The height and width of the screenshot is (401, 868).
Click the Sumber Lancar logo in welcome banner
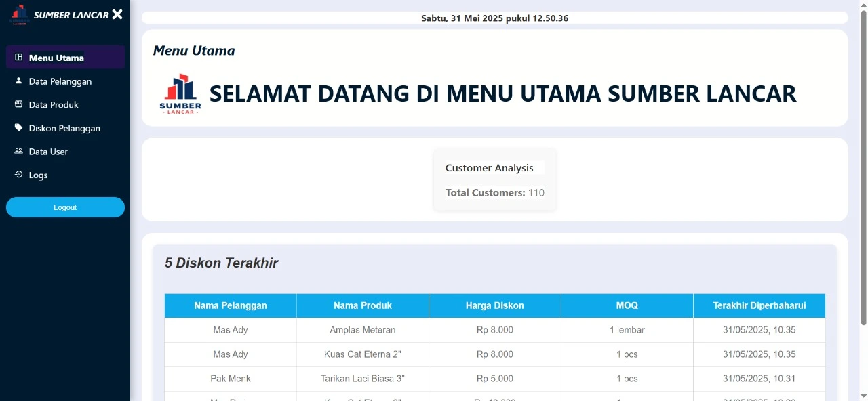[x=180, y=93]
